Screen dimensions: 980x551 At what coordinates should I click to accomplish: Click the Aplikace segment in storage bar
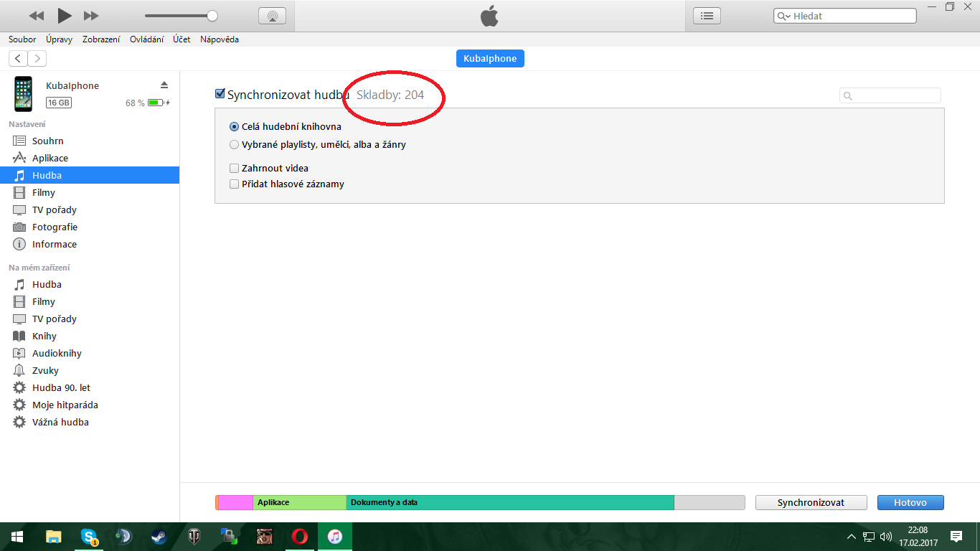[x=300, y=502]
